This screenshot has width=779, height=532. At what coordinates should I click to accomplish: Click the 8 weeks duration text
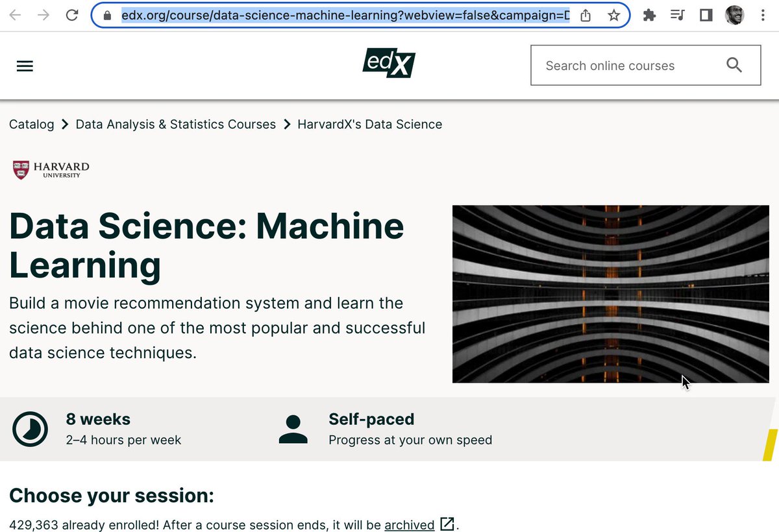pos(98,419)
